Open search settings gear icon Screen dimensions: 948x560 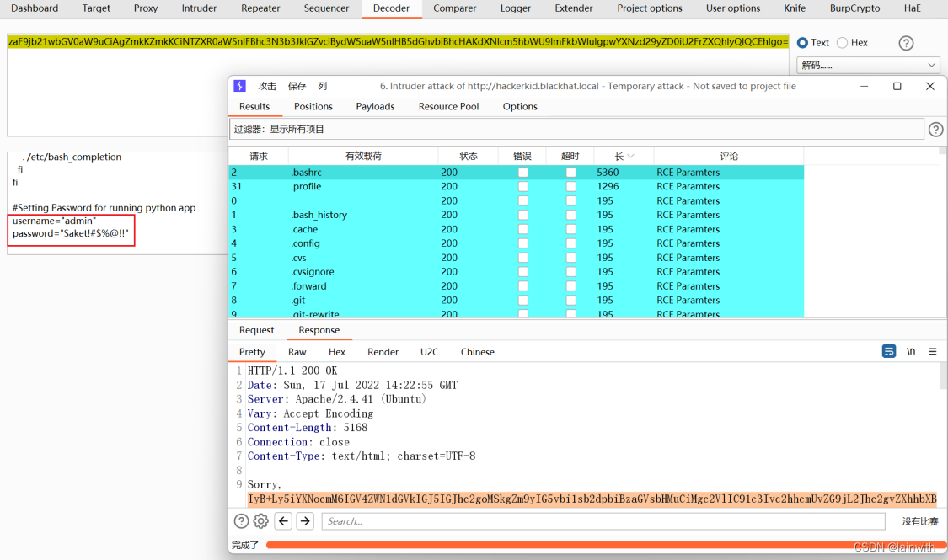(260, 520)
